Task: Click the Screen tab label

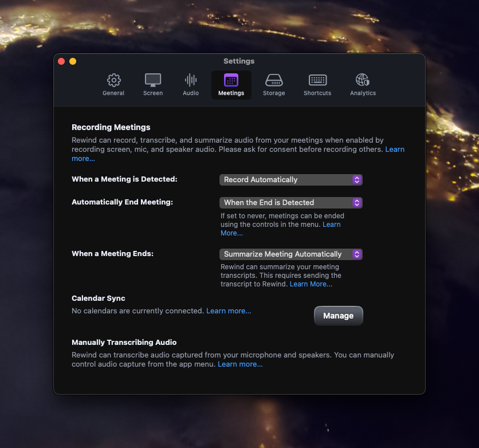Action: pos(153,93)
